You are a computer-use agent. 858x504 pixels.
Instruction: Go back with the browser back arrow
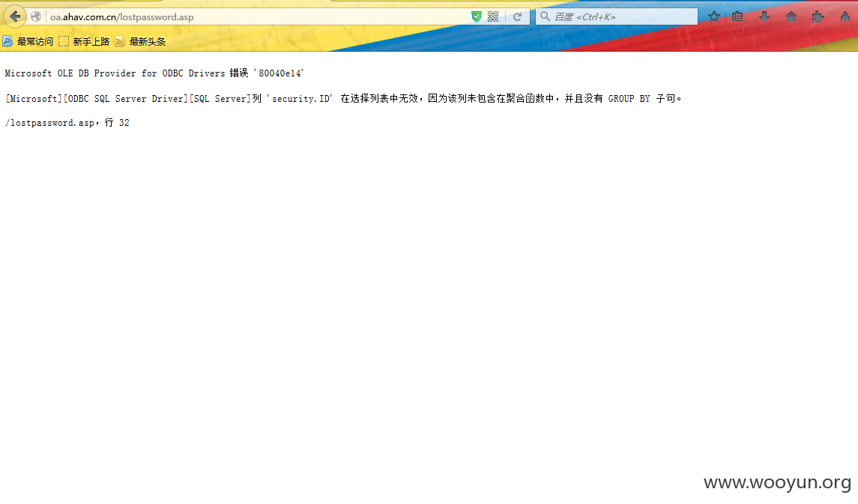click(15, 16)
